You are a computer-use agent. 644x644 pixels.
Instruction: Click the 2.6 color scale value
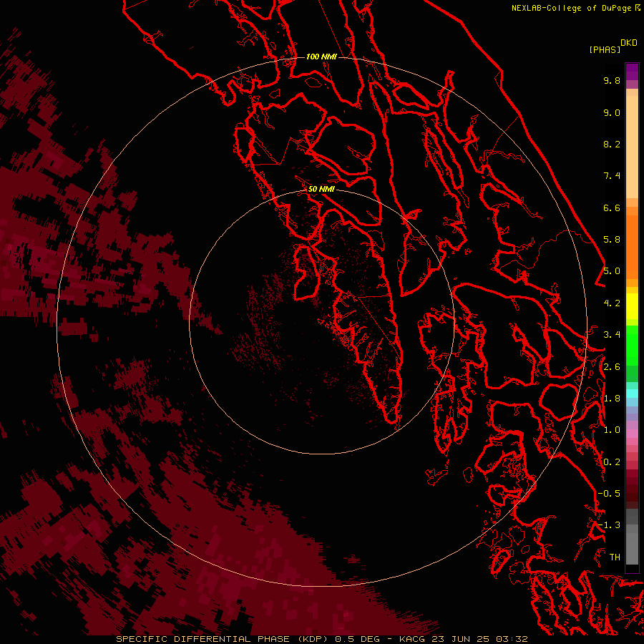tap(612, 367)
